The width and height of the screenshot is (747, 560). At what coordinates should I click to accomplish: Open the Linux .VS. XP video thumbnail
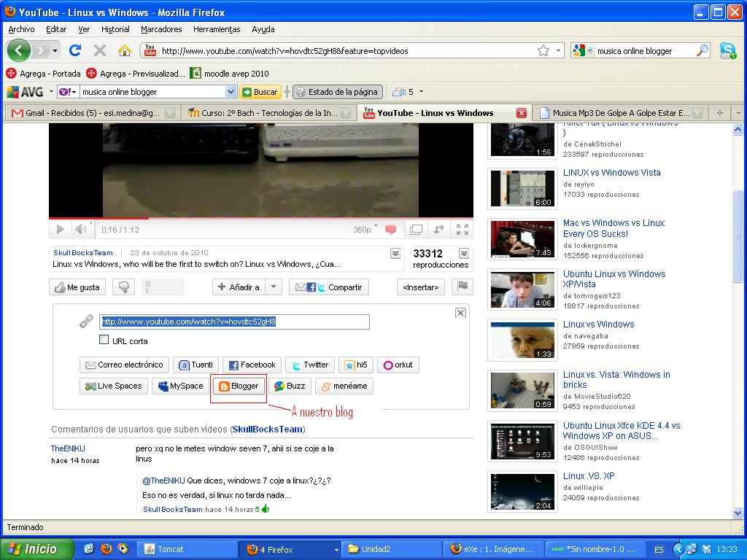[x=522, y=492]
